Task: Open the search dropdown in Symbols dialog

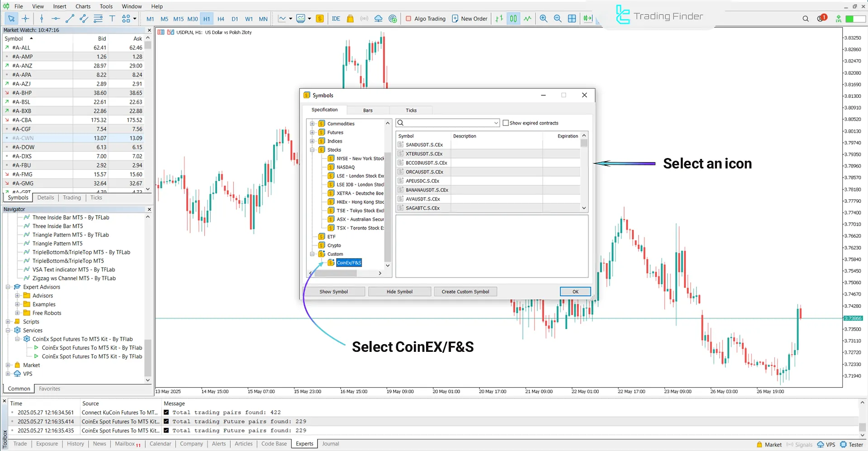Action: (496, 123)
